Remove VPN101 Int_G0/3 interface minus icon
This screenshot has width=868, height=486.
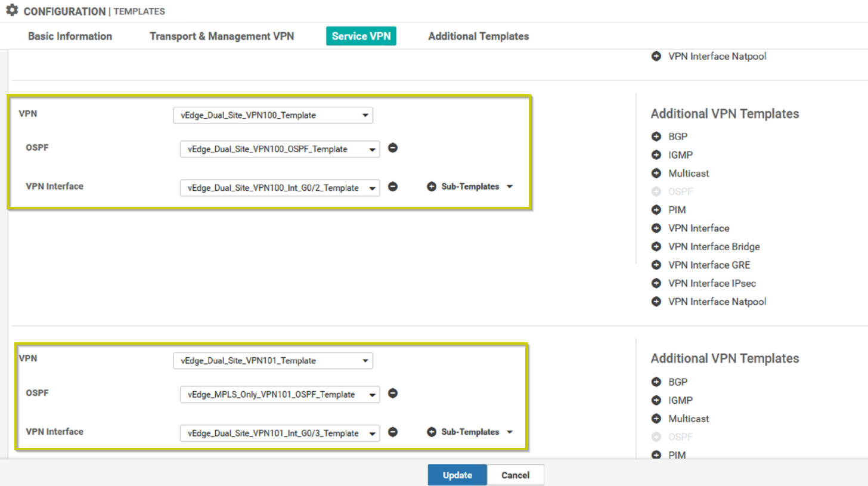pyautogui.click(x=393, y=432)
